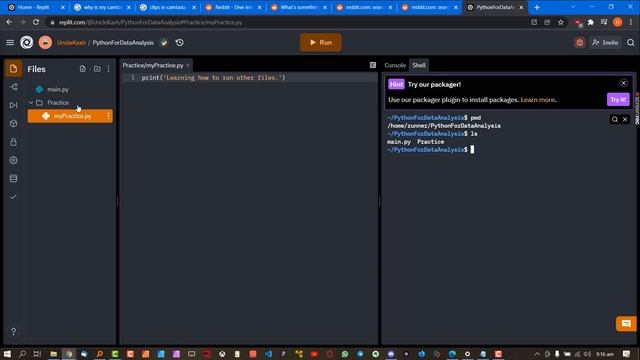The height and width of the screenshot is (360, 640).
Task: Open the Help question mark icon
Action: pyautogui.click(x=13, y=331)
